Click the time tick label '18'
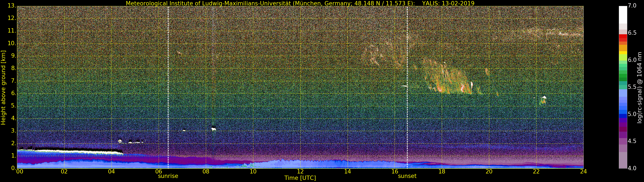 tap(442, 172)
